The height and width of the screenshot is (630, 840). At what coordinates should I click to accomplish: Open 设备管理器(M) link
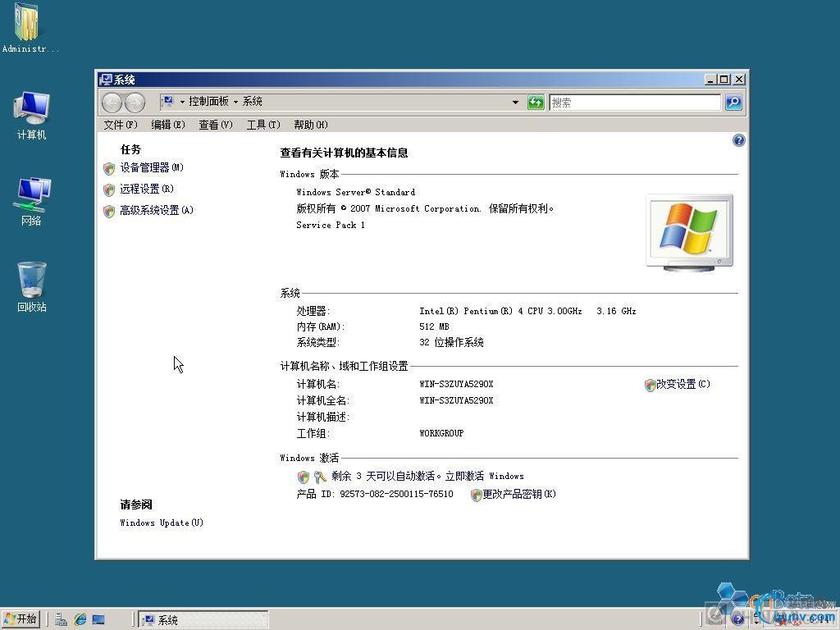(152, 167)
